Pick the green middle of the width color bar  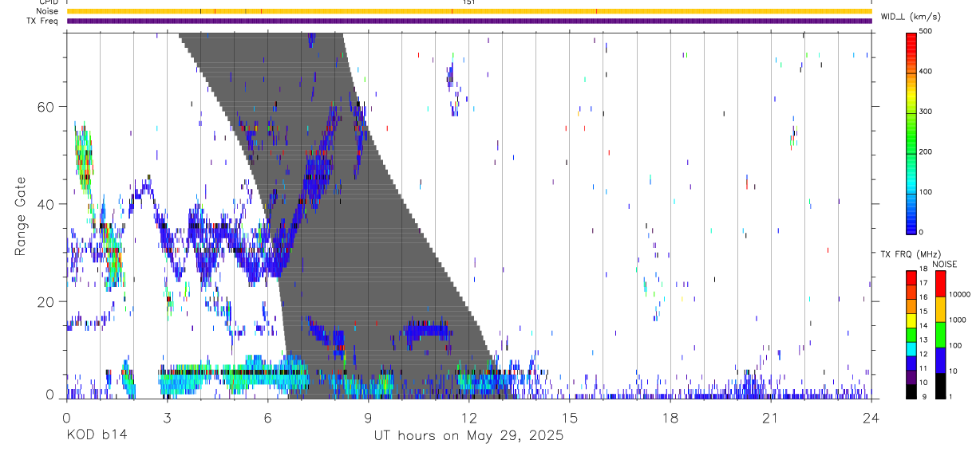click(911, 133)
